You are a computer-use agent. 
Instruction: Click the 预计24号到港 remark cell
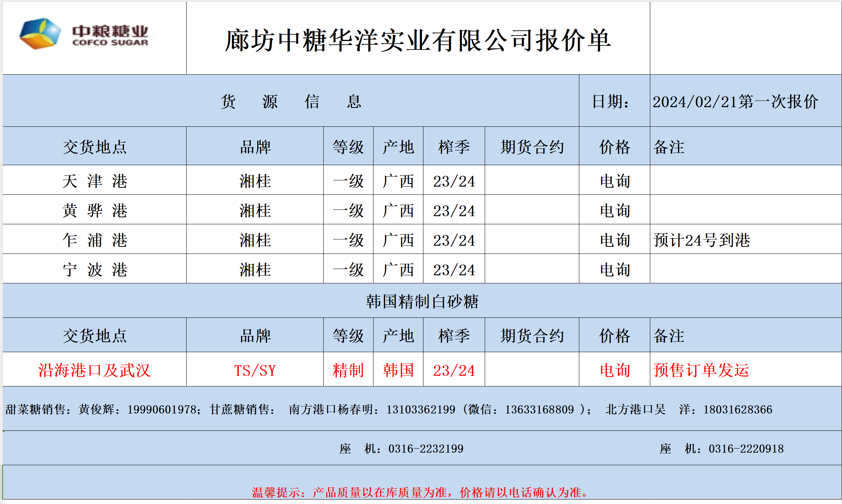[702, 240]
